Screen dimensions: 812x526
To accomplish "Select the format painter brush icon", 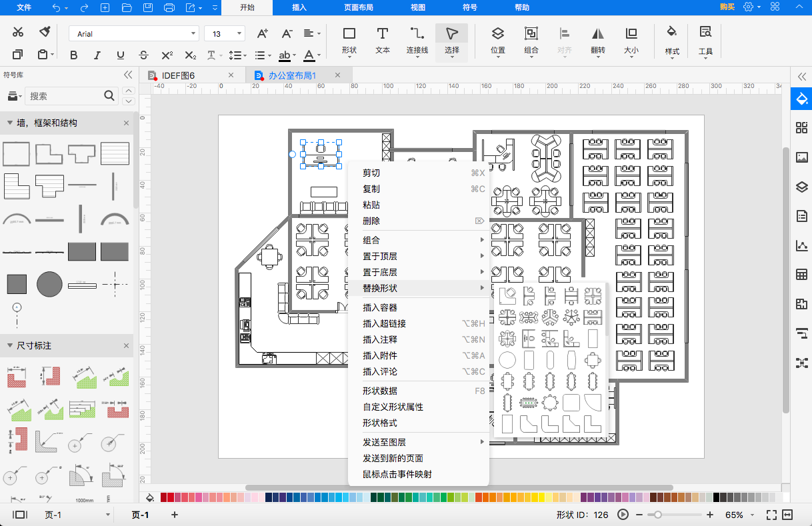I will click(x=45, y=32).
